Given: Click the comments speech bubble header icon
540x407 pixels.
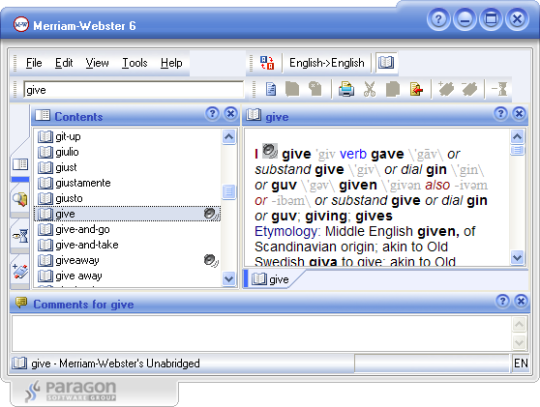Looking at the screenshot, I should tap(21, 303).
